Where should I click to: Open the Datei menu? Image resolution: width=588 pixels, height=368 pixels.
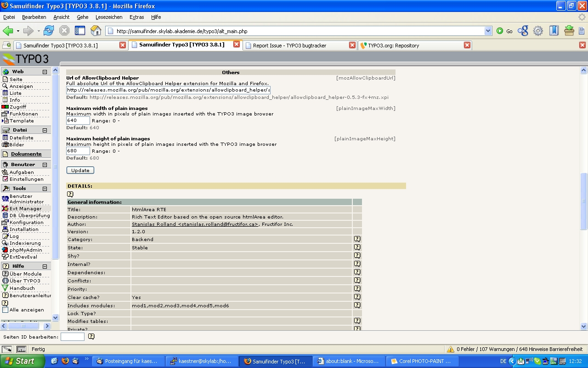click(9, 17)
